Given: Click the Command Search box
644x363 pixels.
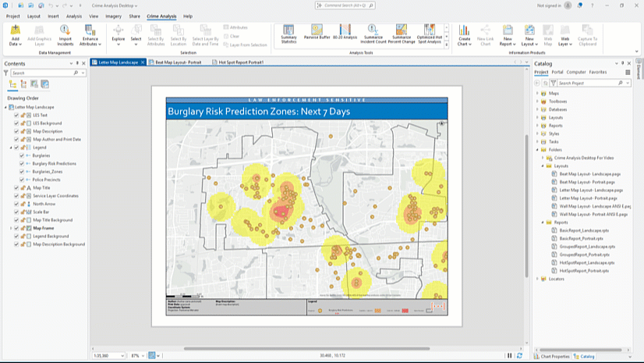Looking at the screenshot, I should tap(345, 5).
